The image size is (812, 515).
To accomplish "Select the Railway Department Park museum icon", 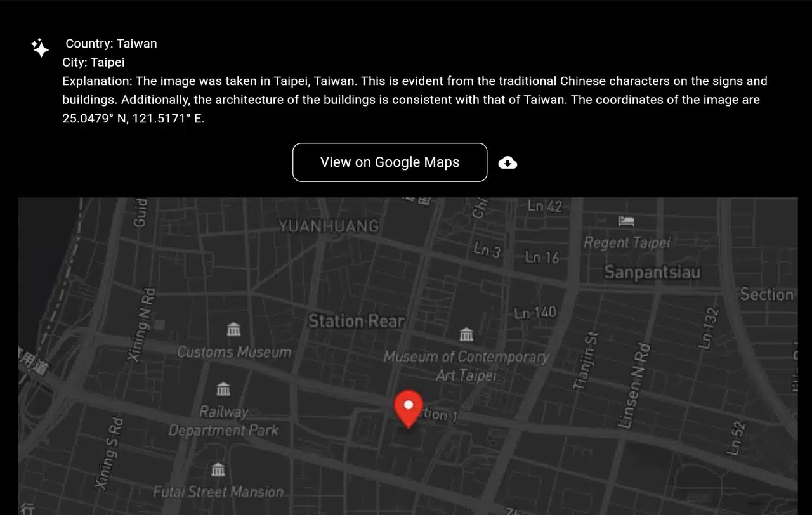I will [223, 389].
